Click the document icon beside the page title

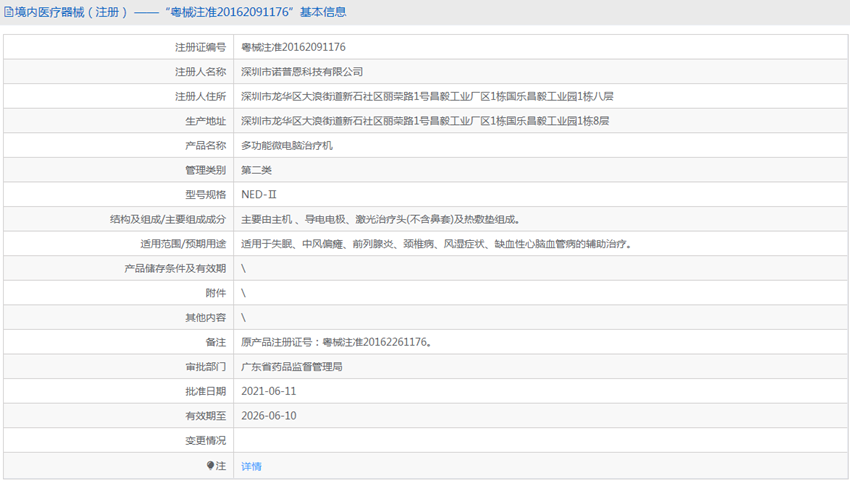click(x=9, y=12)
